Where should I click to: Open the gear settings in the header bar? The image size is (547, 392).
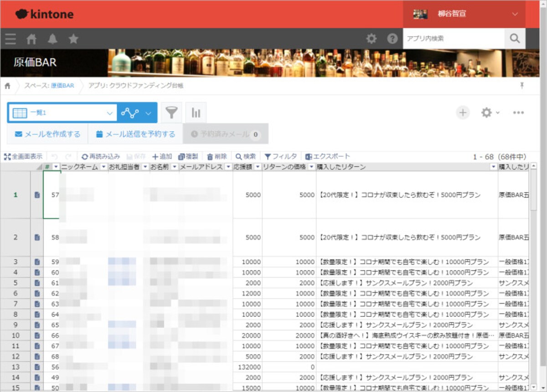pyautogui.click(x=372, y=39)
